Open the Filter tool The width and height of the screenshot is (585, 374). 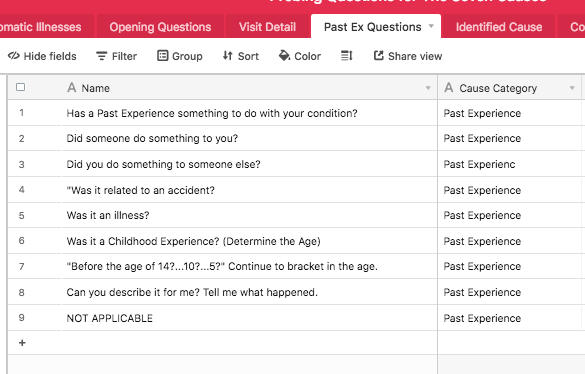pyautogui.click(x=116, y=56)
